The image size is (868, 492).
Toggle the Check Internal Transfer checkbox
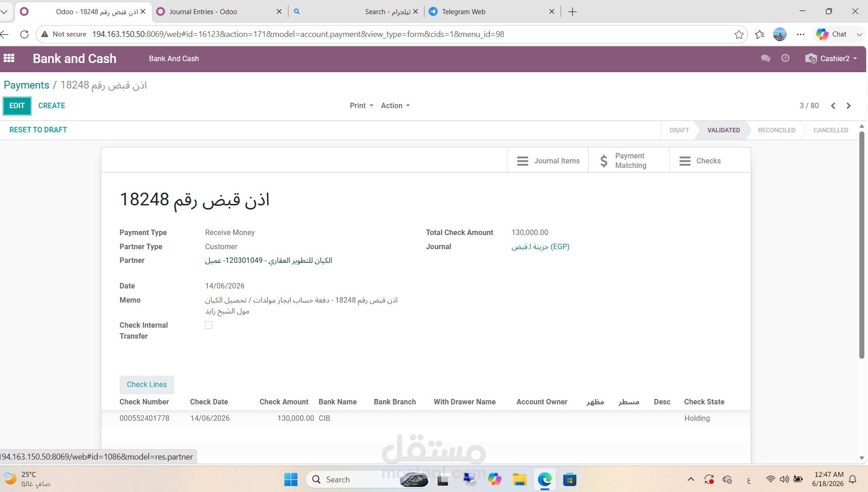[x=209, y=325]
